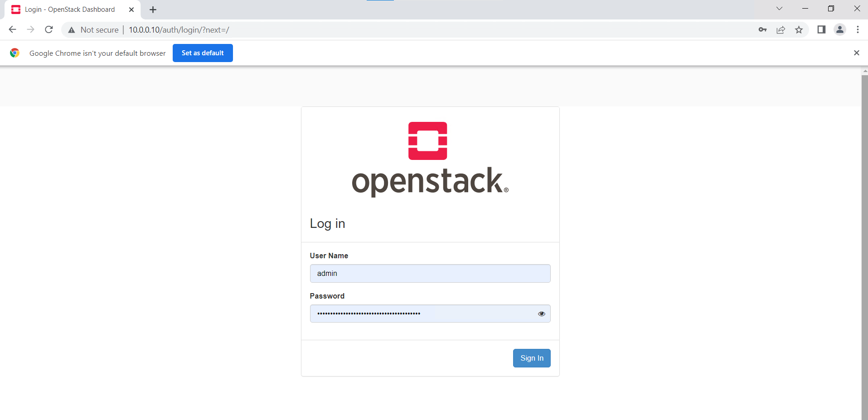Reload the OpenStack login page

coord(49,30)
